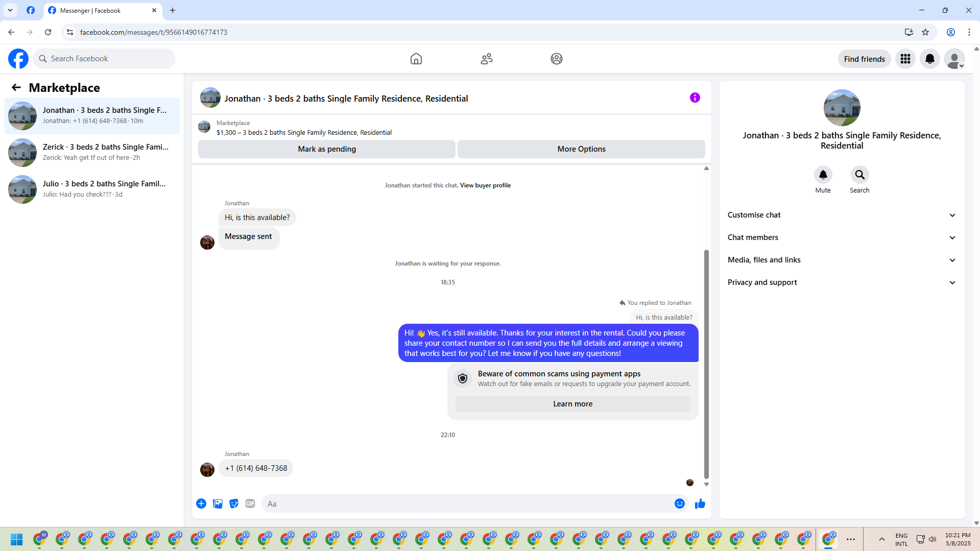Click the phone number message +1 (614) 648-7368
This screenshot has width=980, height=551.
256,468
